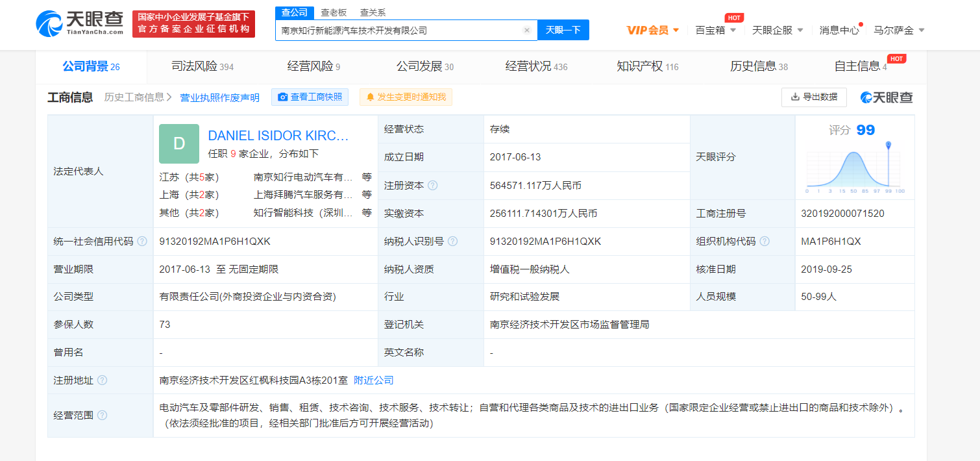The image size is (980, 461).
Task: Click the 发生变更时通知我 button
Action: 406,97
